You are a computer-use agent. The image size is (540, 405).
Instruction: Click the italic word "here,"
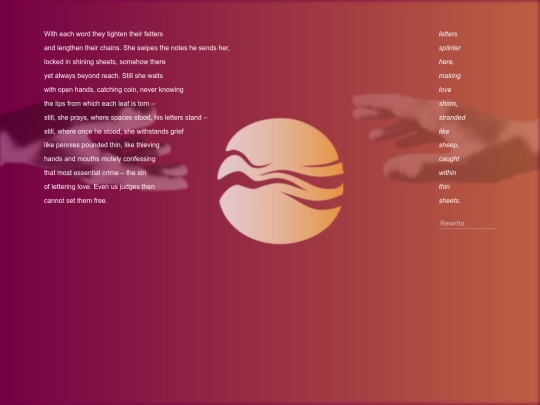click(446, 62)
